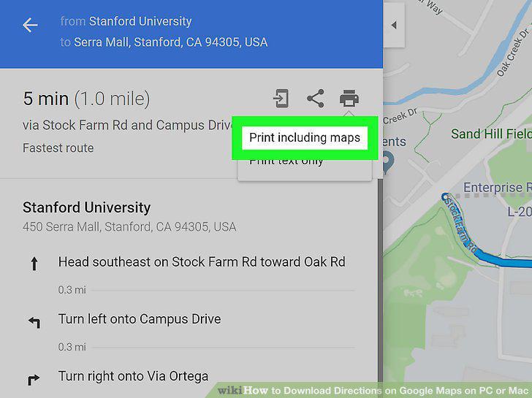532x398 pixels.
Task: Click the head straight arrow step icon
Action: point(34,264)
